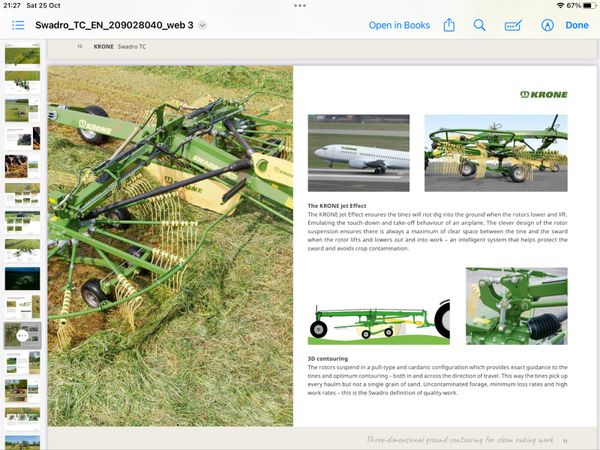Tap Open in Books
The width and height of the screenshot is (600, 450).
point(399,25)
